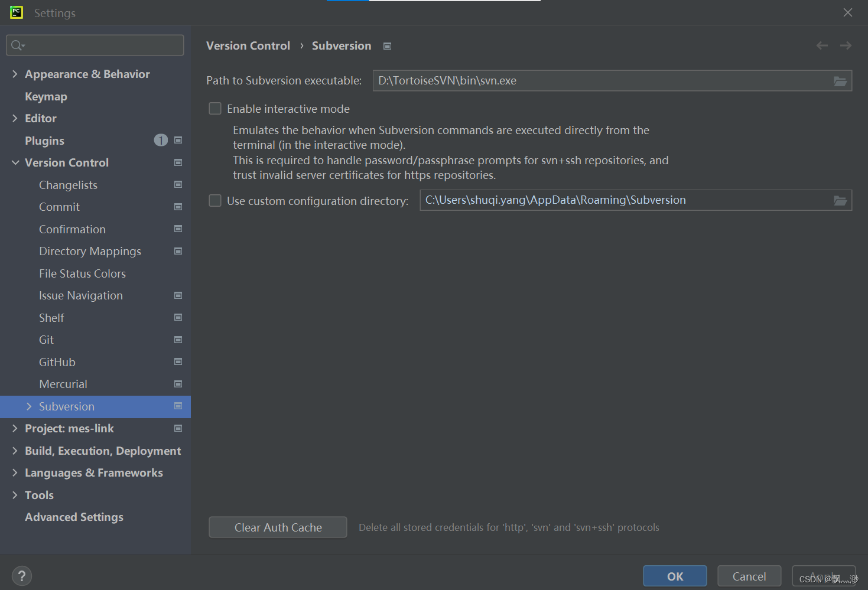
Task: Click project marker icon on Issue Navigation row
Action: pos(178,295)
